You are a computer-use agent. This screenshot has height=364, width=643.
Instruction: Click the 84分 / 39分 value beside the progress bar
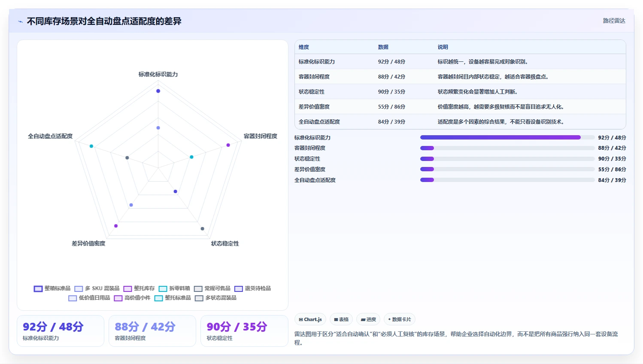(612, 180)
